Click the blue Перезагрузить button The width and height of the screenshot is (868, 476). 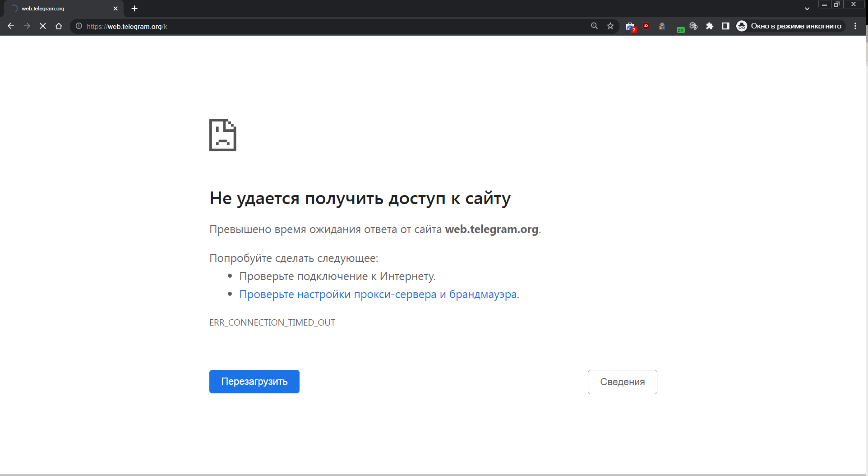(x=254, y=382)
